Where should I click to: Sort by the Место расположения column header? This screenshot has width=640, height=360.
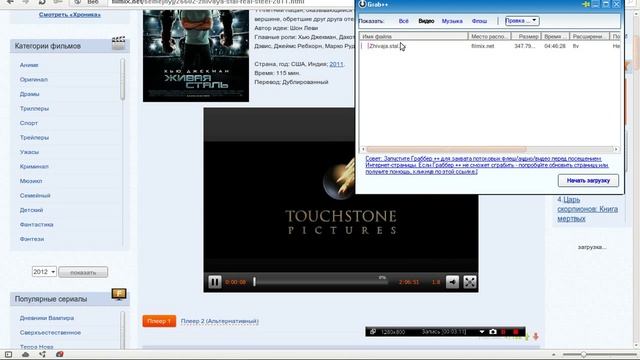click(489, 36)
